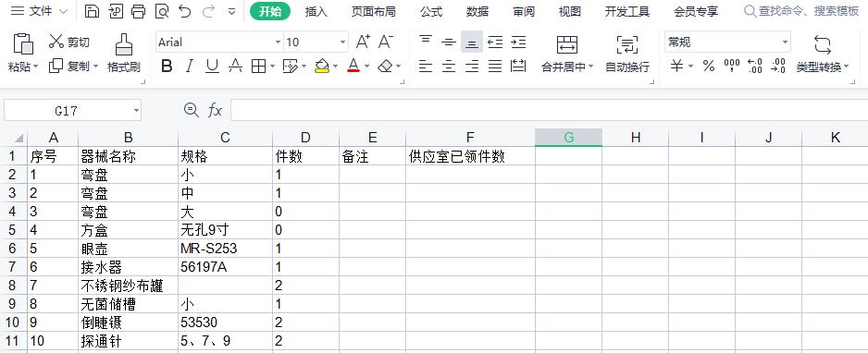868x353 pixels.
Task: Switch to the 视图 tab
Action: coord(570,12)
